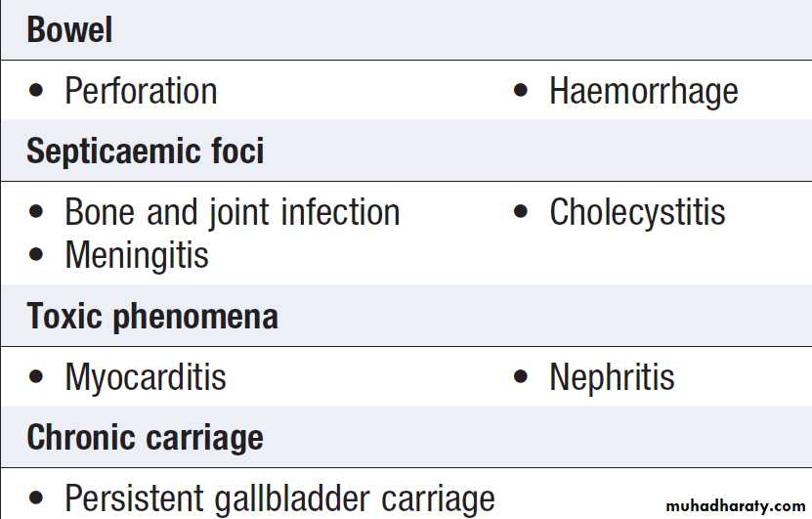The height and width of the screenshot is (519, 812).
Task: Click Bone and joint infection text
Action: [232, 213]
